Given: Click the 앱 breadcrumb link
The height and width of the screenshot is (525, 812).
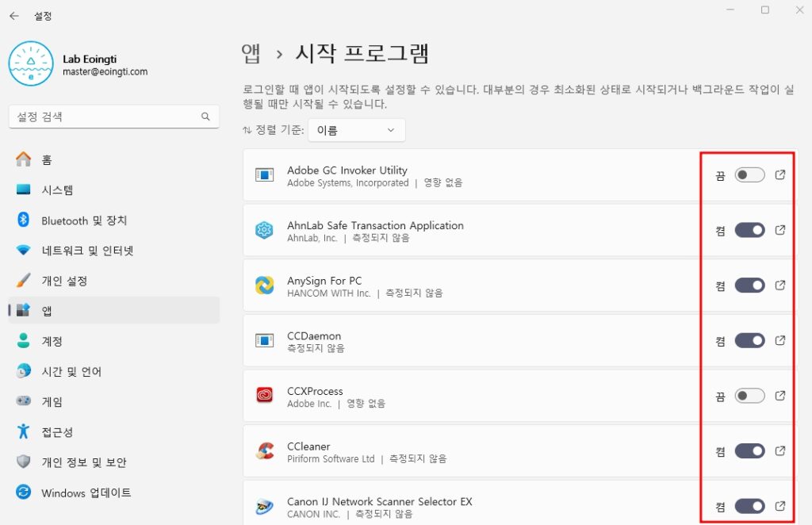Looking at the screenshot, I should click(251, 53).
